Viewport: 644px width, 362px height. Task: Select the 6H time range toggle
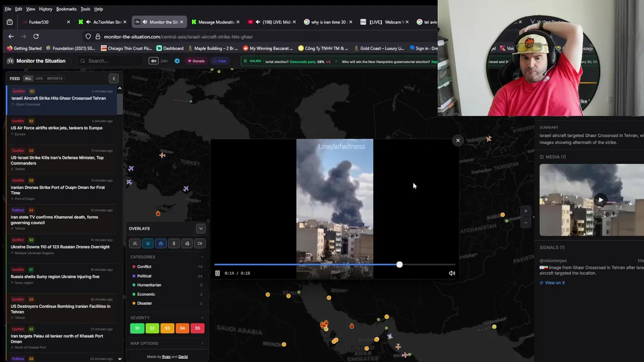tap(153, 61)
